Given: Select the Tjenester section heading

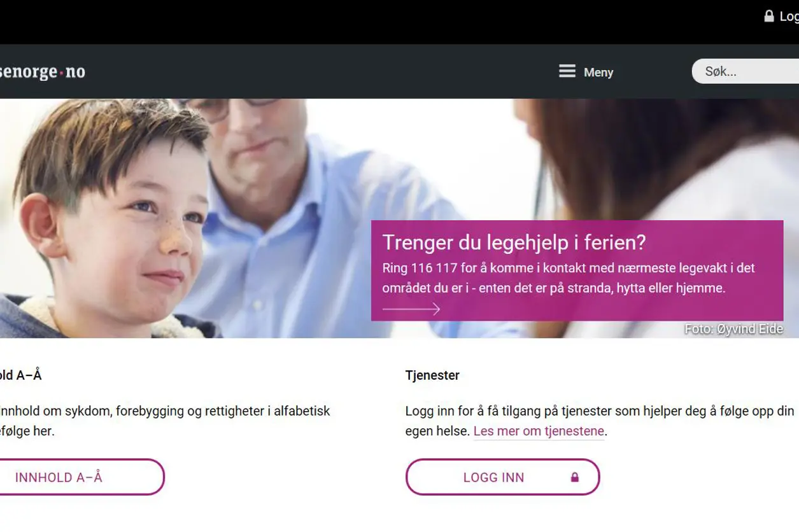Looking at the screenshot, I should (x=432, y=375).
